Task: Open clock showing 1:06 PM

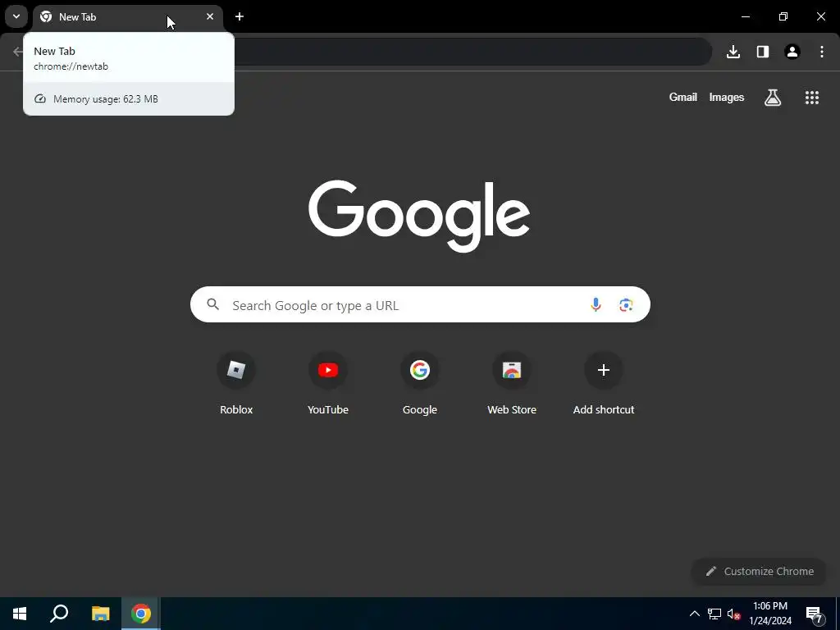Action: pyautogui.click(x=770, y=614)
